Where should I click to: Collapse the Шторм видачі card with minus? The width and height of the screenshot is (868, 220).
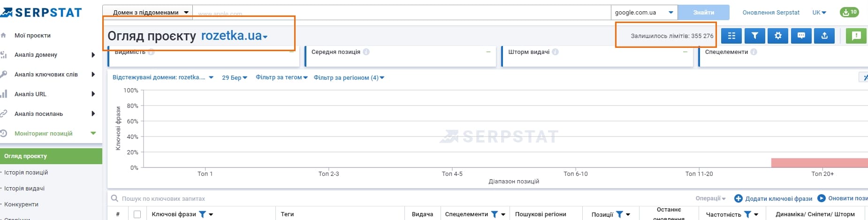[x=685, y=52]
